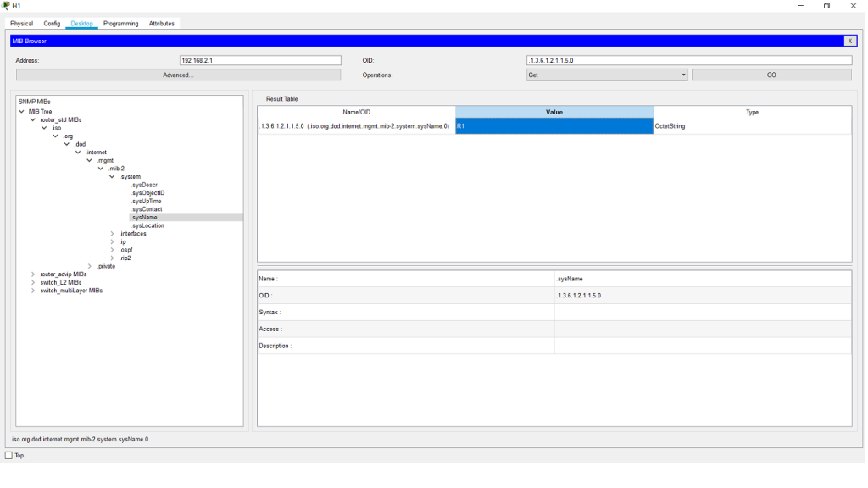The image size is (868, 488).
Task: Expand the .interfaces tree node
Action: coord(113,234)
